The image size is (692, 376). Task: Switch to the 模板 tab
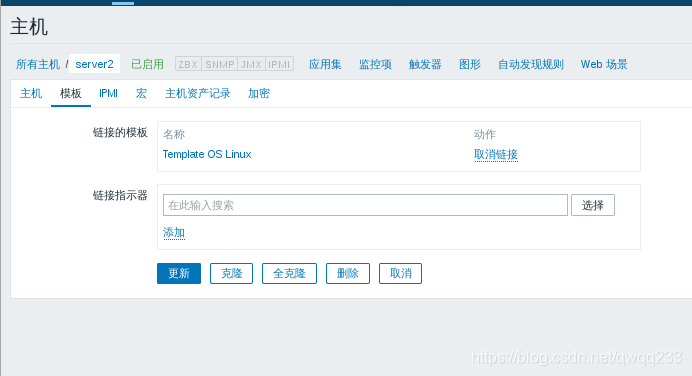tap(71, 93)
